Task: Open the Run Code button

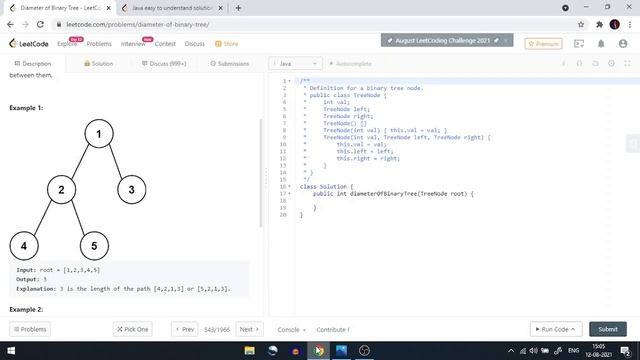Action: [x=556, y=329]
